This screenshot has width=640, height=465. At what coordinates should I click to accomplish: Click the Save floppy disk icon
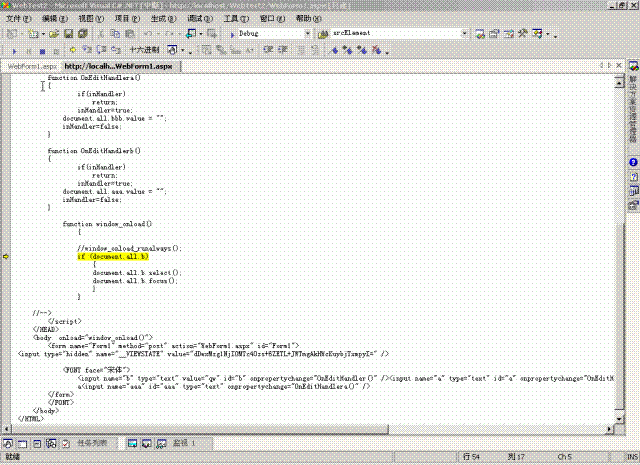point(69,34)
